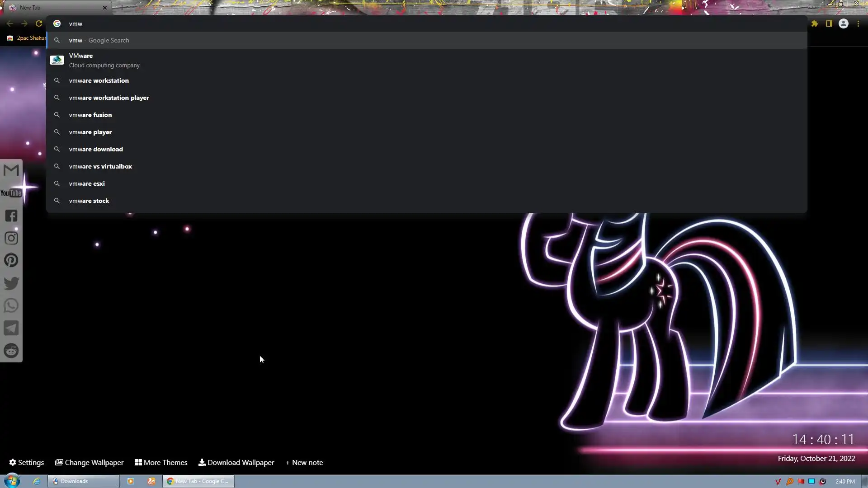The image size is (868, 488).
Task: Open Telegram sidebar shortcut
Action: point(11,328)
